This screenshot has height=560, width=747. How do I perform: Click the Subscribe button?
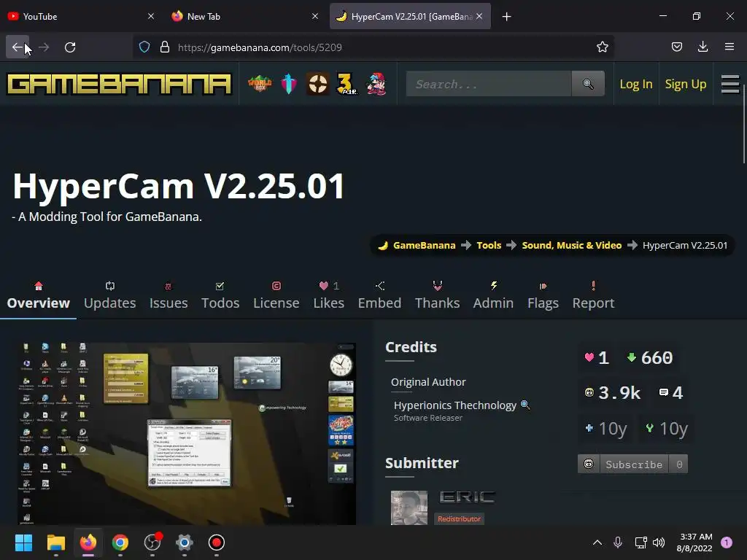point(632,464)
